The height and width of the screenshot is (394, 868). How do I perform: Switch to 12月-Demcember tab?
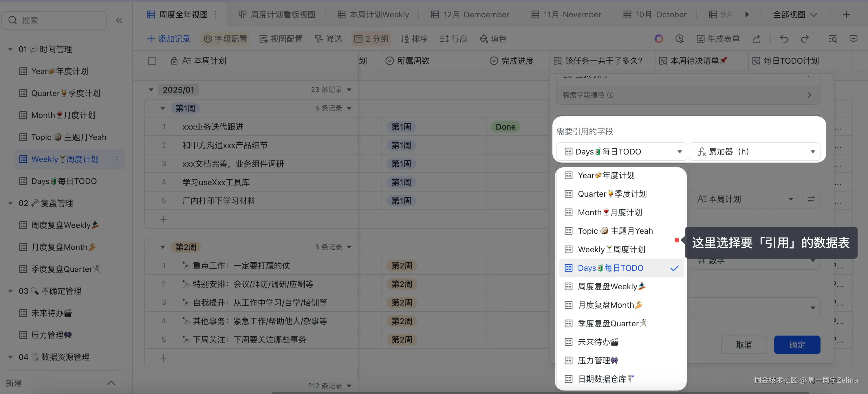coord(470,14)
